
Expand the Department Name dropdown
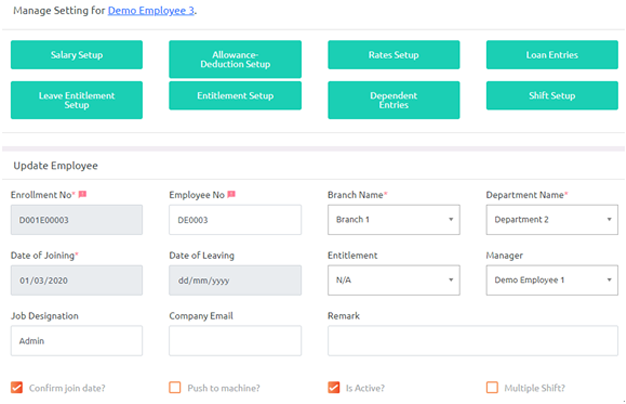tap(551, 220)
